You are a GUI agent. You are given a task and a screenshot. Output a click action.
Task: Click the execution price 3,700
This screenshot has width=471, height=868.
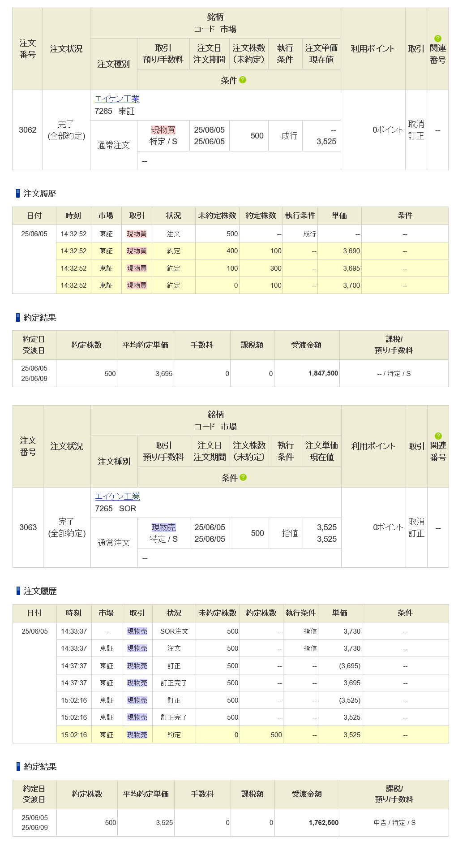[351, 285]
